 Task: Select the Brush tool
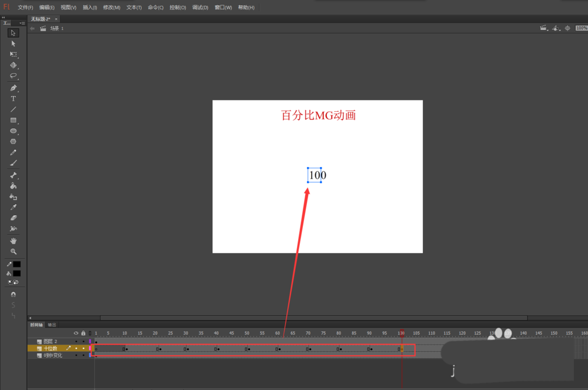pos(13,163)
